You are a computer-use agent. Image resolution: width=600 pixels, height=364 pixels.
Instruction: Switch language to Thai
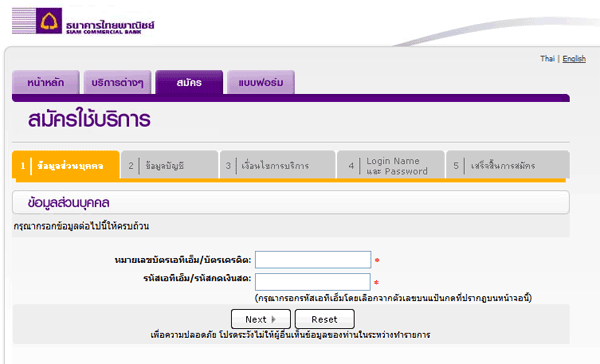547,59
